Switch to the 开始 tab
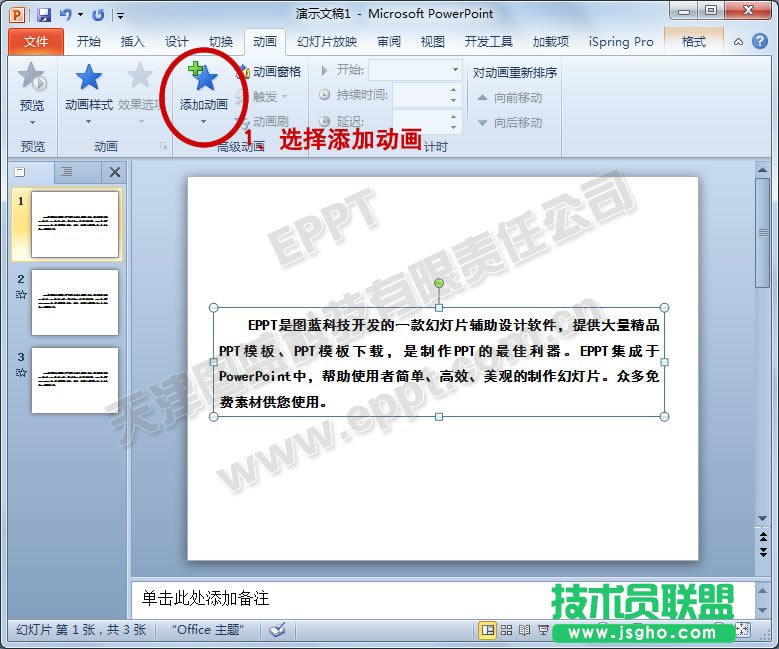The height and width of the screenshot is (649, 779). pyautogui.click(x=88, y=41)
